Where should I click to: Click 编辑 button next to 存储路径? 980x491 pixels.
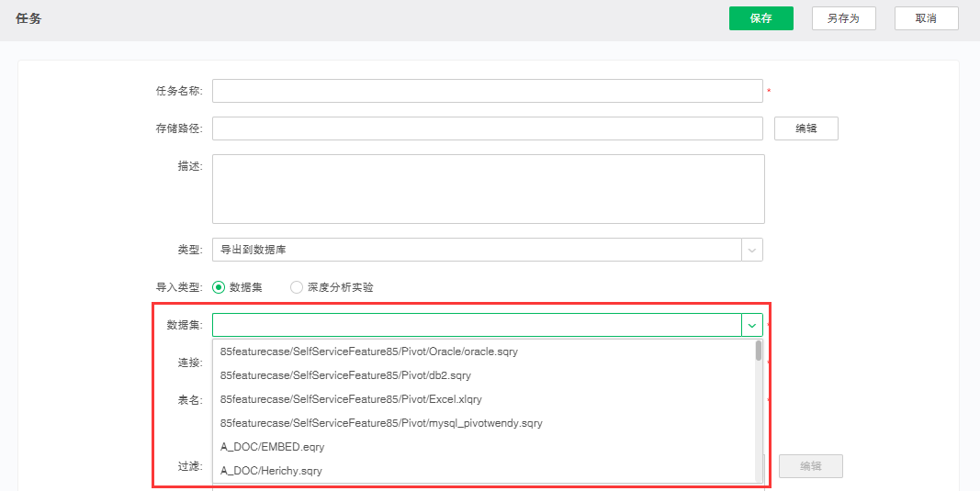click(x=805, y=128)
